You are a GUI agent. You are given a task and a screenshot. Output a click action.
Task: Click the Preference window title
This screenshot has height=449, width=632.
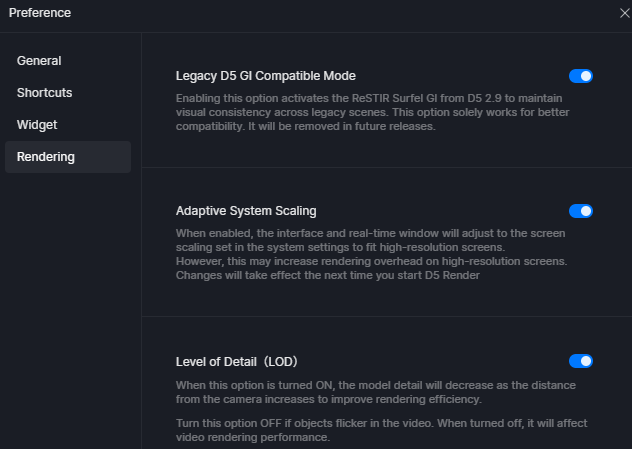click(40, 13)
